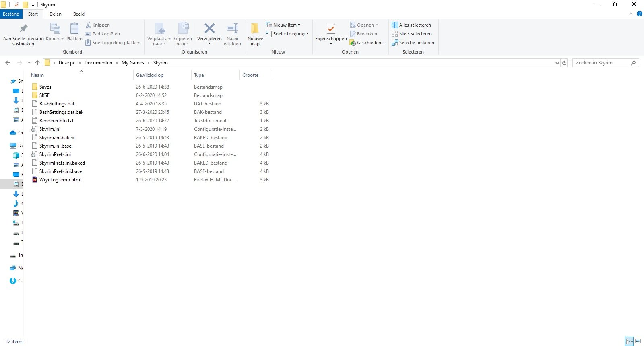Click the Plakken clipboard icon
Screen dimensions: 644x346
74,29
